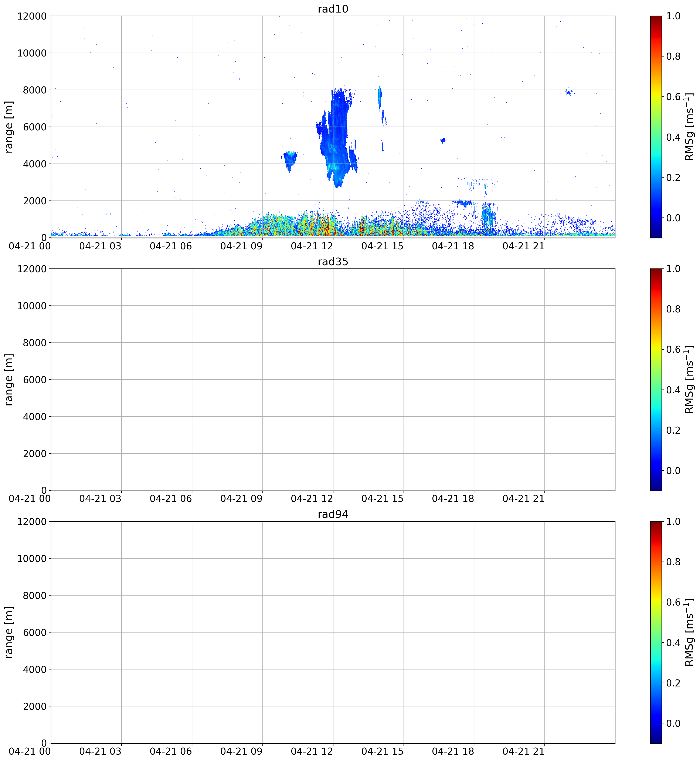Screen dimensions: 700x761
Task: Click the RMSg colorbar label beside rad35
Action: click(x=689, y=380)
